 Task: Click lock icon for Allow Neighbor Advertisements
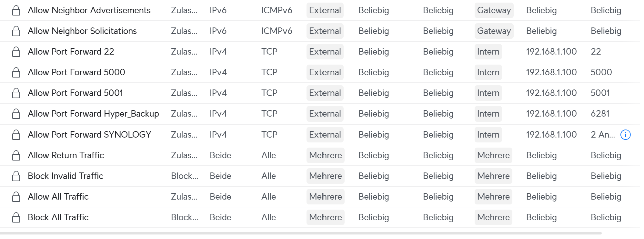16,10
